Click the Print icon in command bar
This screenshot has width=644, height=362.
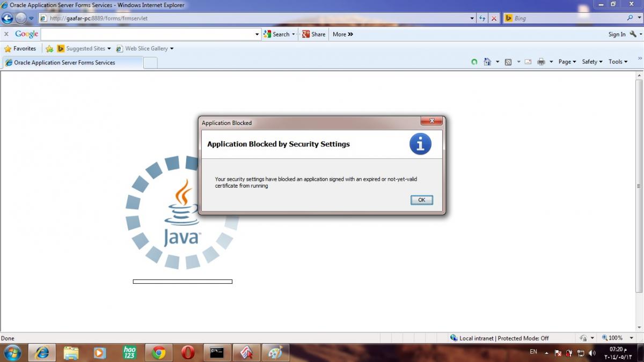pos(541,62)
